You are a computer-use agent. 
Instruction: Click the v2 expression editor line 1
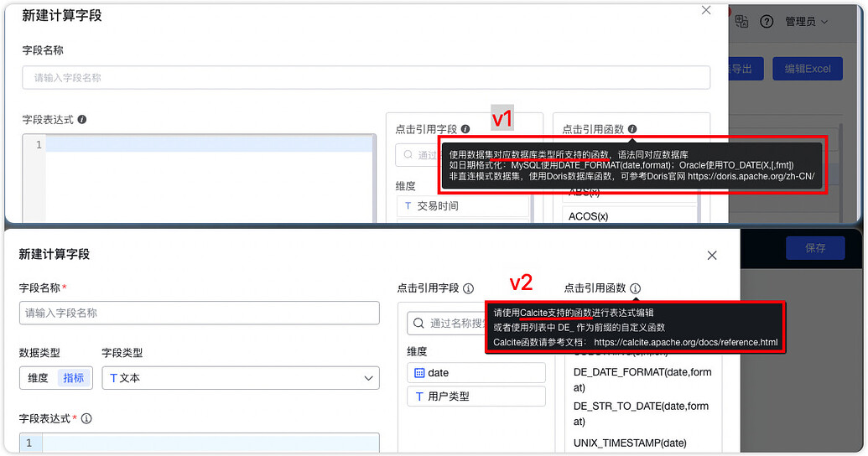coord(211,443)
